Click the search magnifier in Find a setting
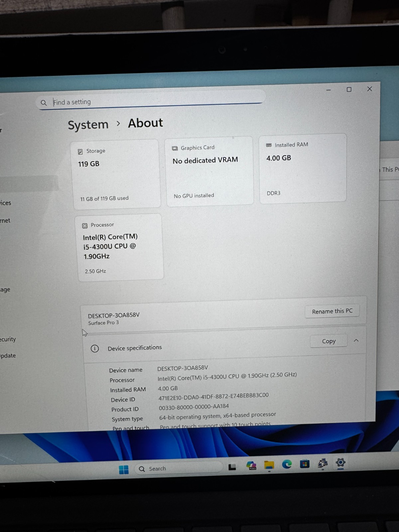Screen dimensions: 399x532 pos(44,103)
